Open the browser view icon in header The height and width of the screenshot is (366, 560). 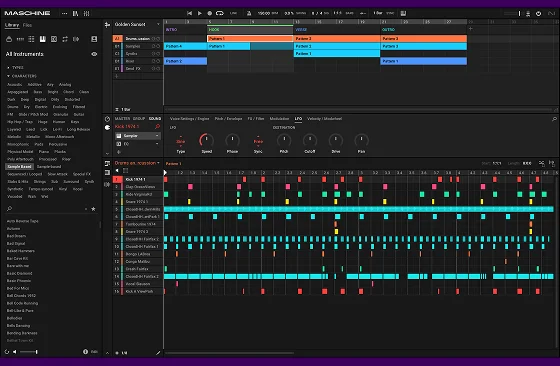(75, 13)
